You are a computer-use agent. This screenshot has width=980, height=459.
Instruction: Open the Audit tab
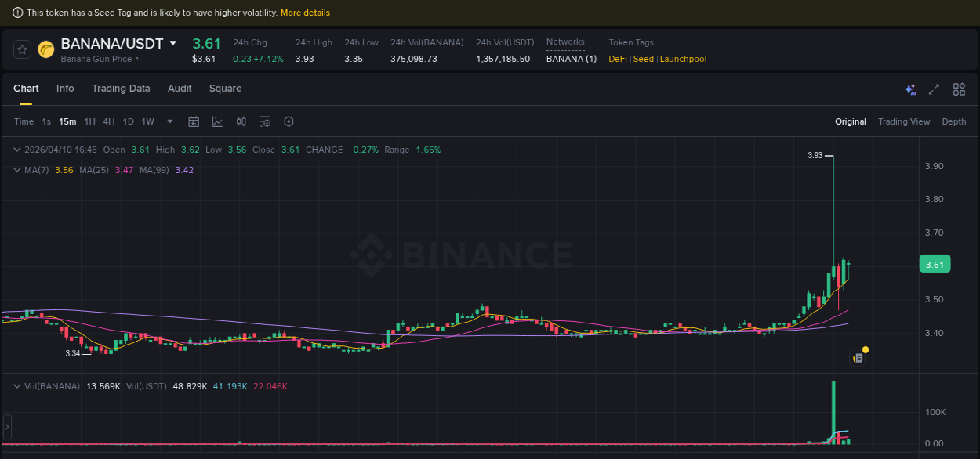pos(180,89)
